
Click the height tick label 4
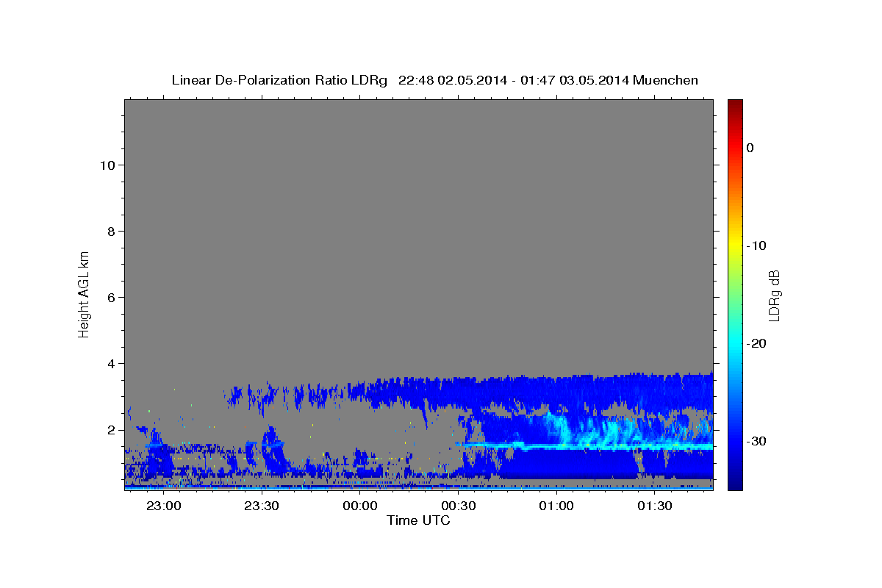[110, 363]
